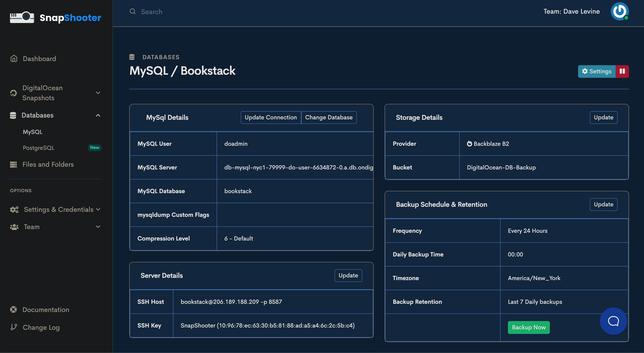Screen dimensions: 644x353
Task: Open MySQL under Databases
Action: pos(33,132)
